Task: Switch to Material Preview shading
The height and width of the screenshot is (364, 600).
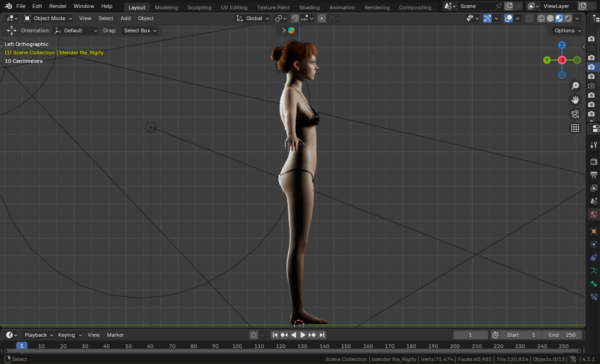Action: [x=559, y=18]
